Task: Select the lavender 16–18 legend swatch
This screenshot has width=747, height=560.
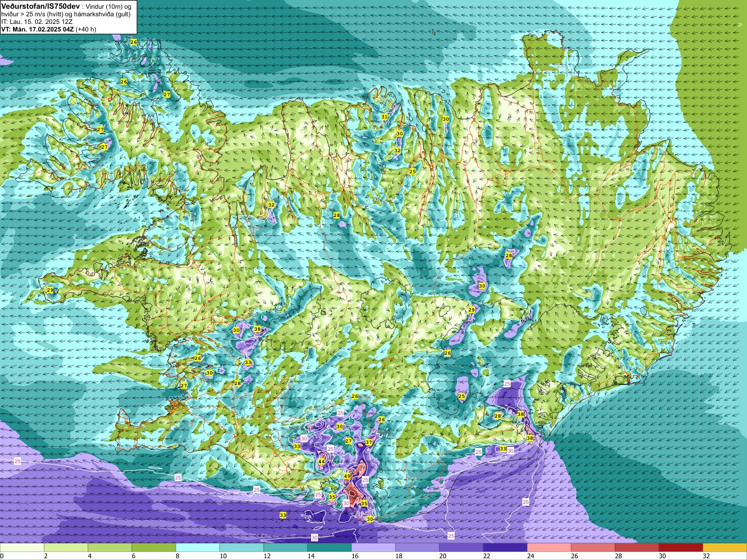Action: point(373,548)
